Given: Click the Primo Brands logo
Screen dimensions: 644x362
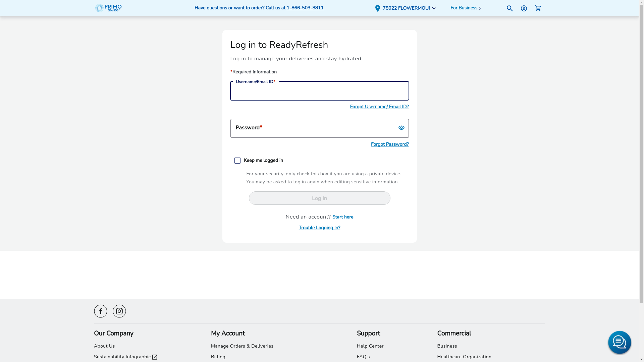Looking at the screenshot, I should [x=108, y=8].
